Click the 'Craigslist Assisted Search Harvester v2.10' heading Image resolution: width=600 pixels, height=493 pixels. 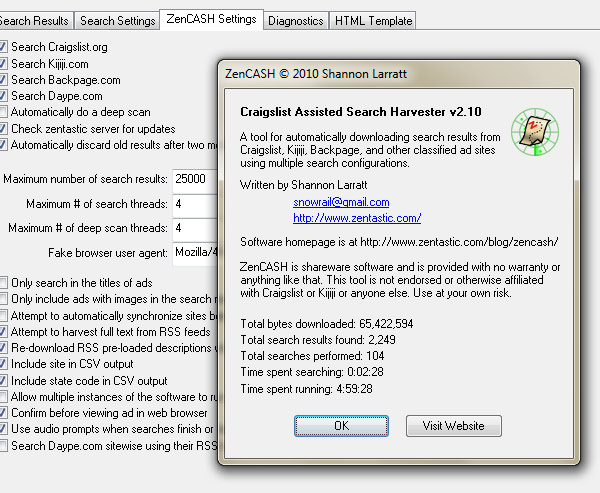[x=361, y=112]
